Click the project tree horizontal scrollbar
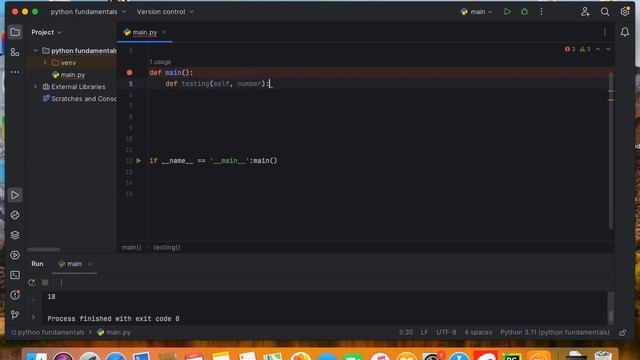The height and width of the screenshot is (360, 640). click(x=44, y=249)
